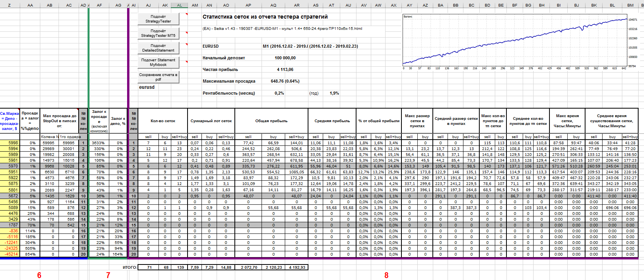Click the 'Рентабельность (месяц)' label
Screen dimensions: 644x280
(x=229, y=93)
